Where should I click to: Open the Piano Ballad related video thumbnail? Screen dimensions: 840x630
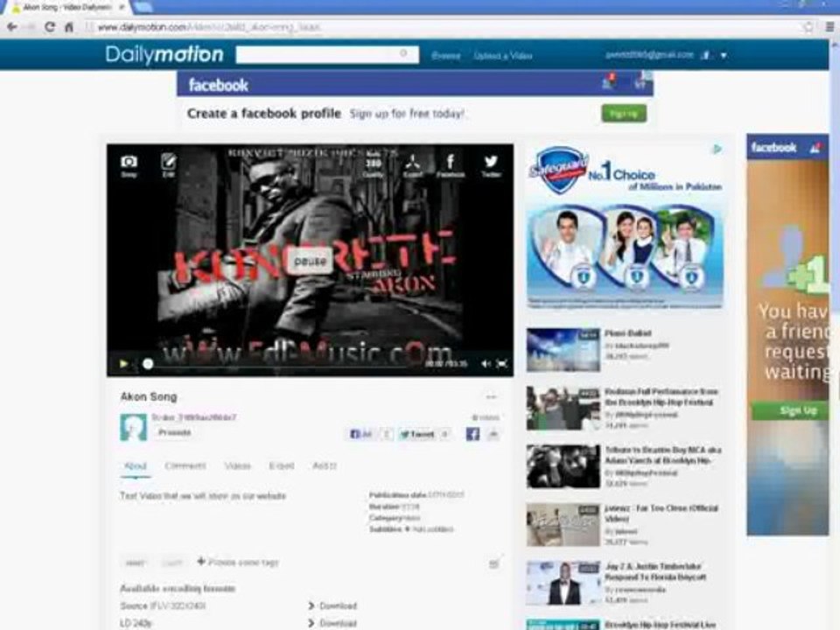(563, 350)
